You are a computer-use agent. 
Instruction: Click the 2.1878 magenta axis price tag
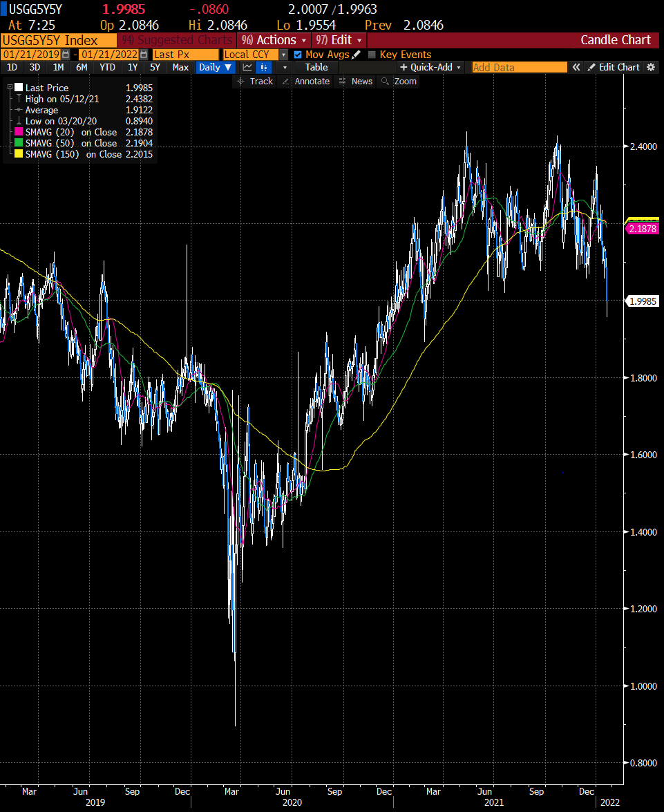[x=643, y=229]
